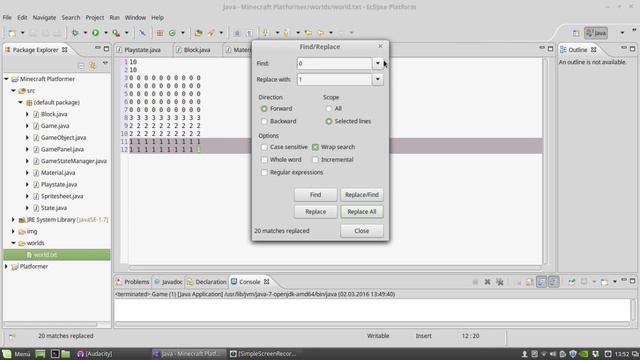Select the All scope radio button
The width and height of the screenshot is (640, 360).
pos(329,109)
